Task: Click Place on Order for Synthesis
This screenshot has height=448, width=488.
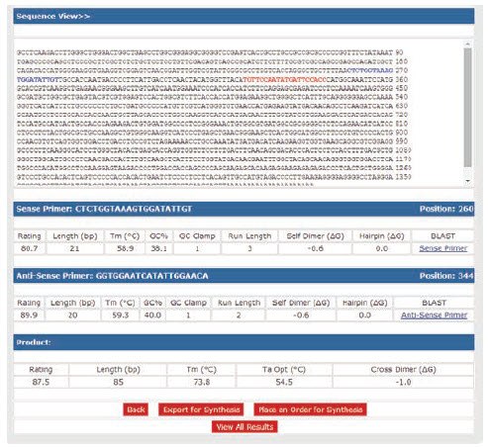Action: coord(310,409)
